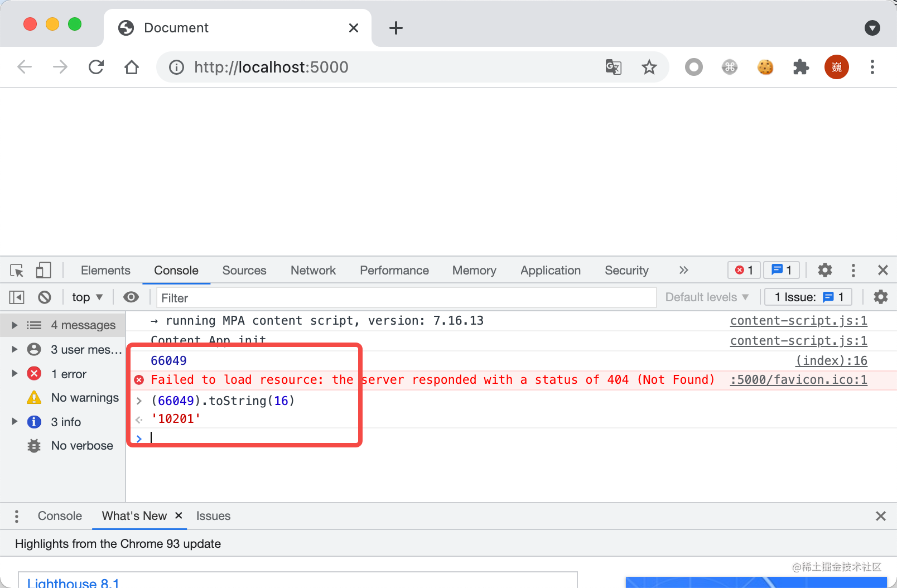This screenshot has height=588, width=897.
Task: Open the Extensions puzzle menu
Action: tap(801, 68)
